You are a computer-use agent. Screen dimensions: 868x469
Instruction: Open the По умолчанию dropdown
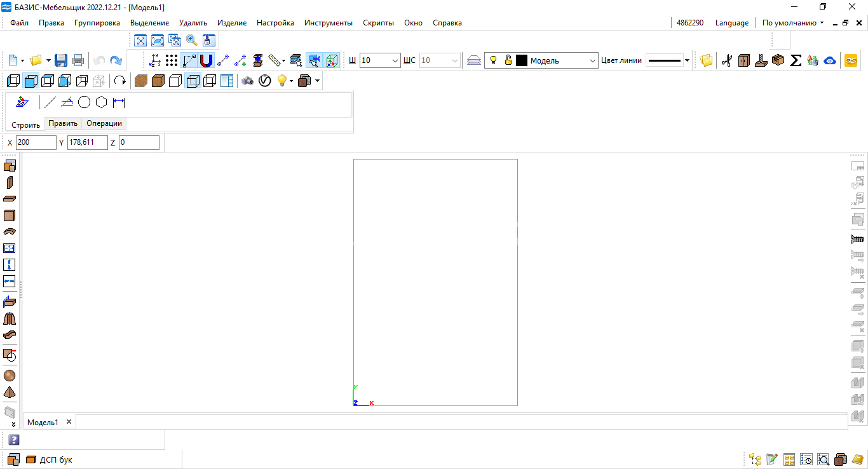pyautogui.click(x=793, y=23)
